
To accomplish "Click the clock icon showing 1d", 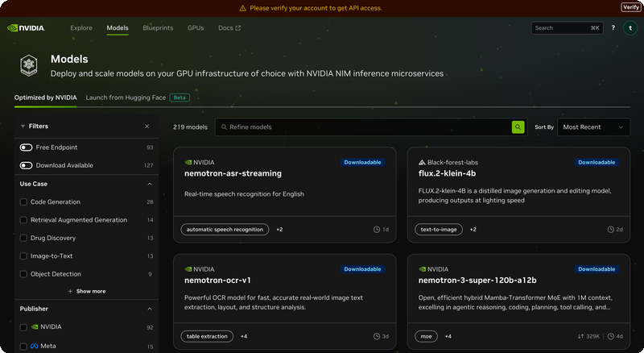I will pyautogui.click(x=377, y=230).
